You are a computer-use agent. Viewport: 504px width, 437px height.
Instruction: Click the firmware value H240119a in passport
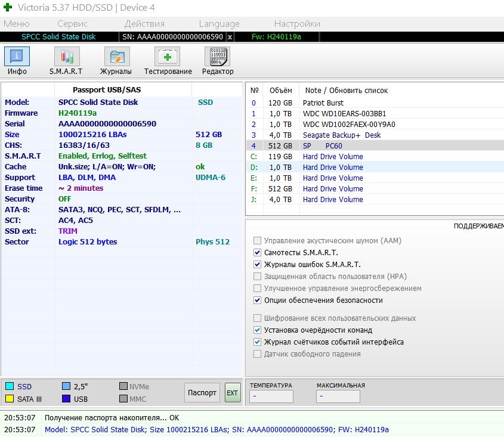(78, 113)
